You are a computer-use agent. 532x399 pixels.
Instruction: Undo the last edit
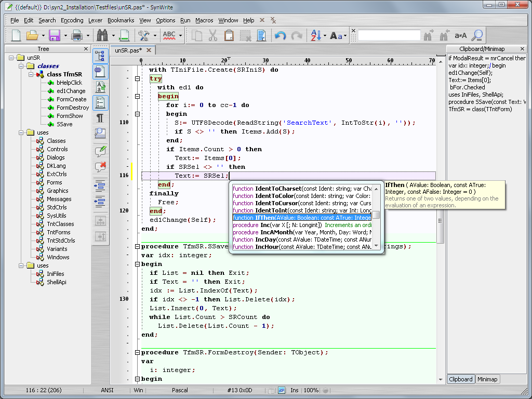point(280,36)
